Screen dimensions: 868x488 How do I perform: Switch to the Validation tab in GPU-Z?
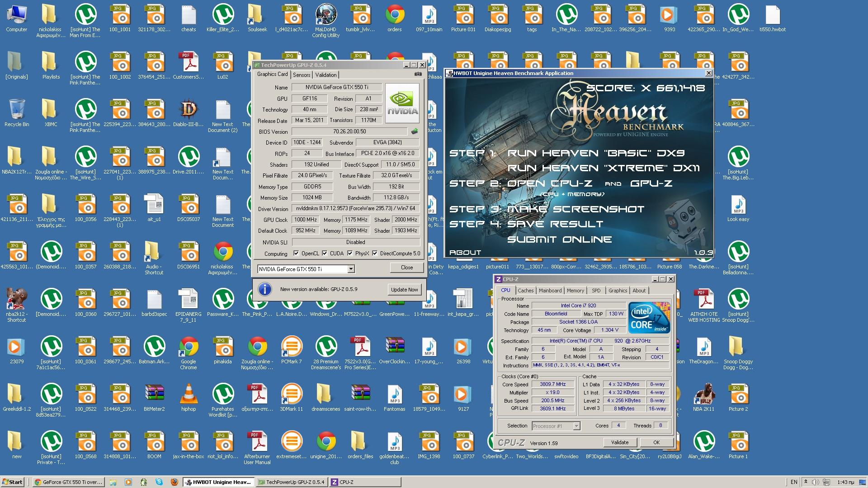pos(326,75)
